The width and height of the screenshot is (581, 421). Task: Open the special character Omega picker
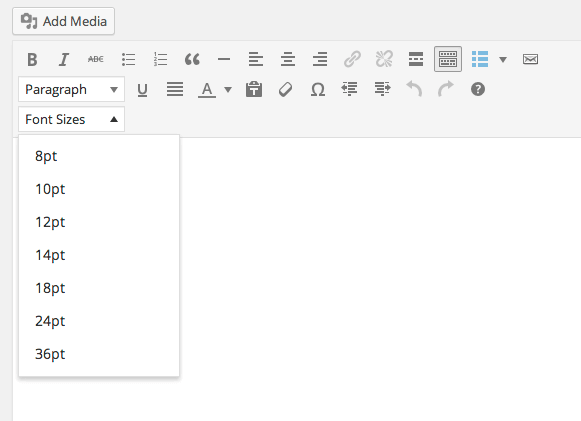tap(318, 89)
